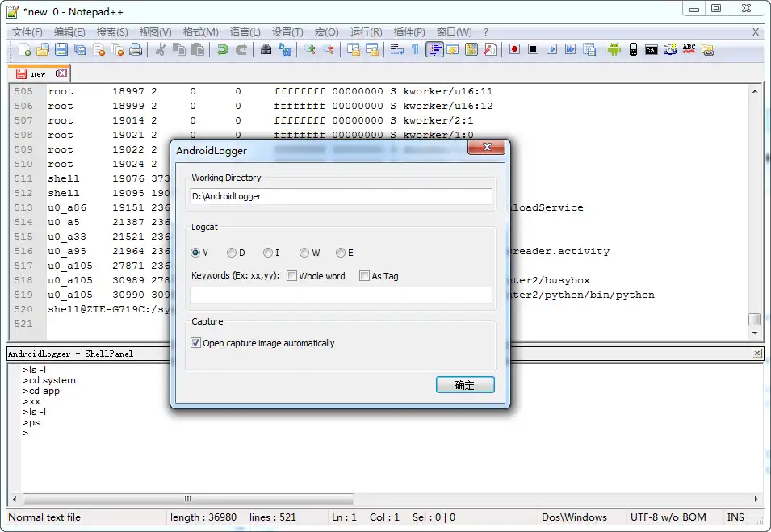This screenshot has width=771, height=532.
Task: Cut the selection with the scissors icon
Action: coord(161,50)
